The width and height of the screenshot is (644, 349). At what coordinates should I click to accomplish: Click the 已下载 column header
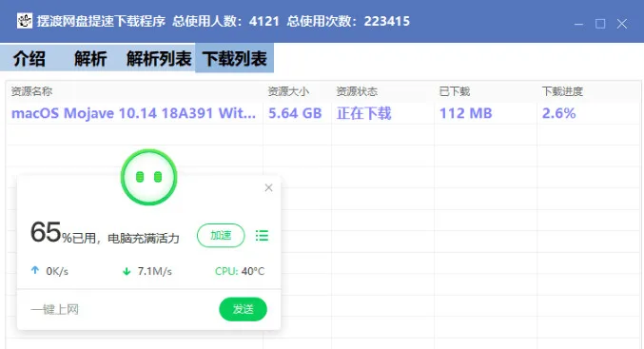(455, 91)
